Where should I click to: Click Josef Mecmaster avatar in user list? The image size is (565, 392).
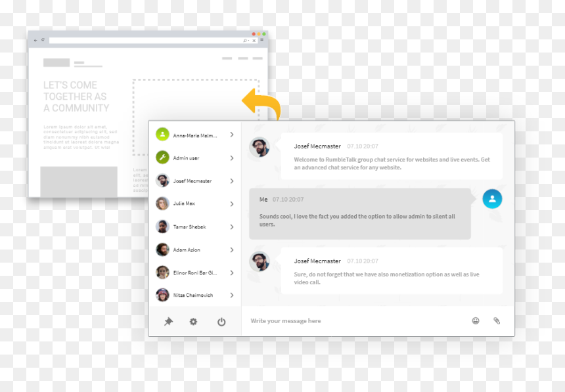pyautogui.click(x=162, y=181)
